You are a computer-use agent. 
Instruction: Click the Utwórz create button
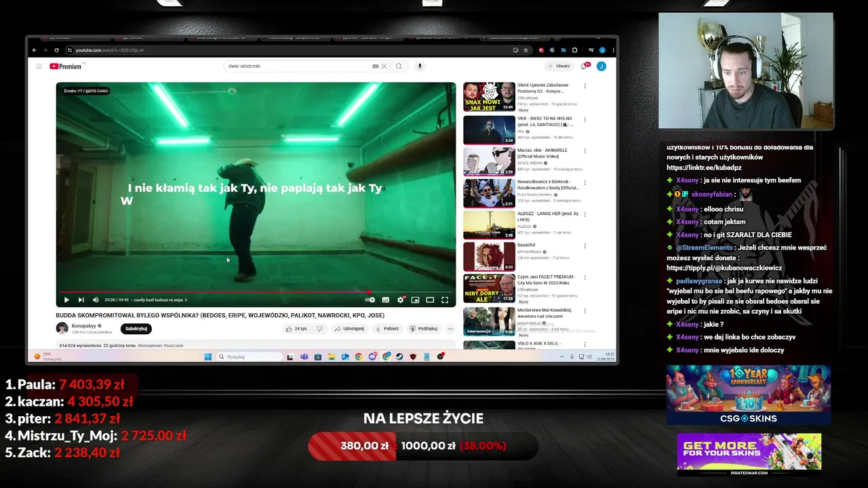pyautogui.click(x=560, y=66)
